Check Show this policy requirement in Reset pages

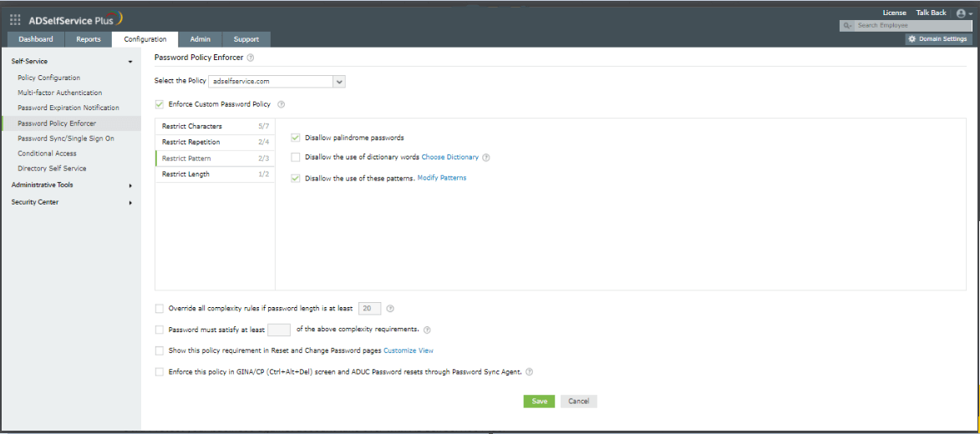coord(160,351)
